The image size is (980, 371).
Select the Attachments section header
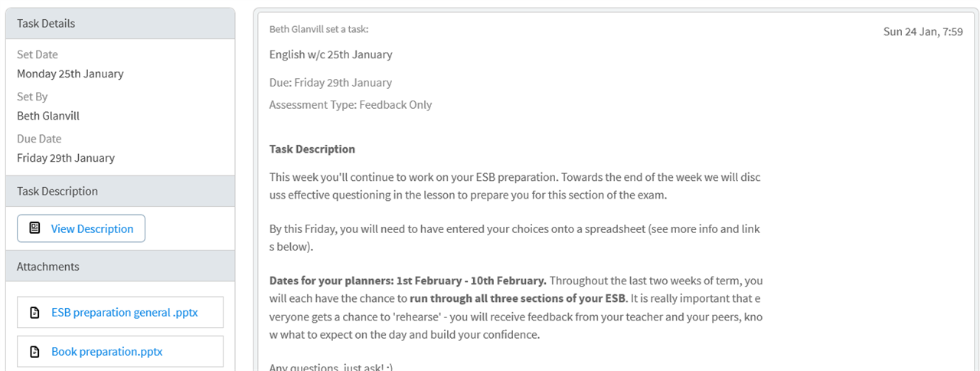(x=120, y=267)
